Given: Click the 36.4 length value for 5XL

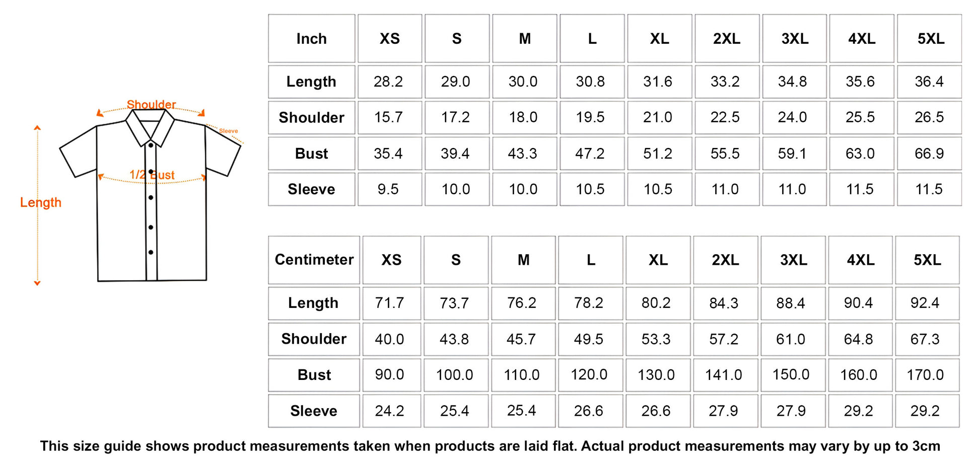Looking at the screenshot, I should click(929, 82).
